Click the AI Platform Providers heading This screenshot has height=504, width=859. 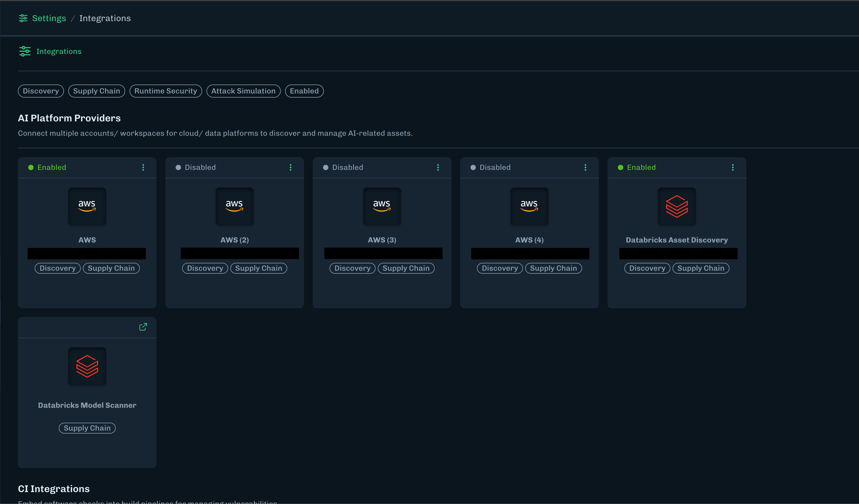coord(69,118)
